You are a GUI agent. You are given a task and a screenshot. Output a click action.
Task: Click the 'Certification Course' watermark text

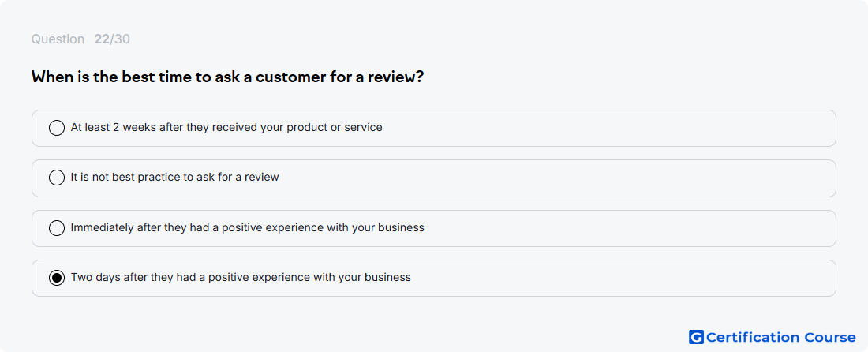pyautogui.click(x=780, y=338)
